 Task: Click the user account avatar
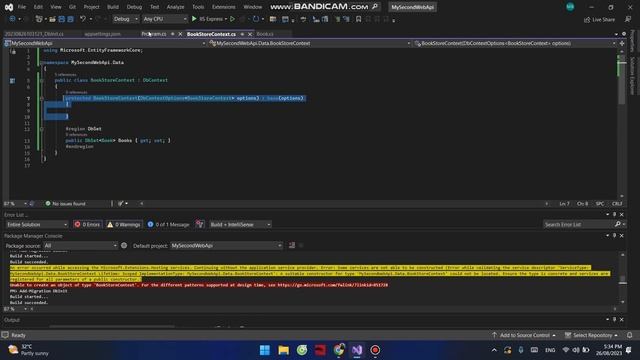coord(570,7)
